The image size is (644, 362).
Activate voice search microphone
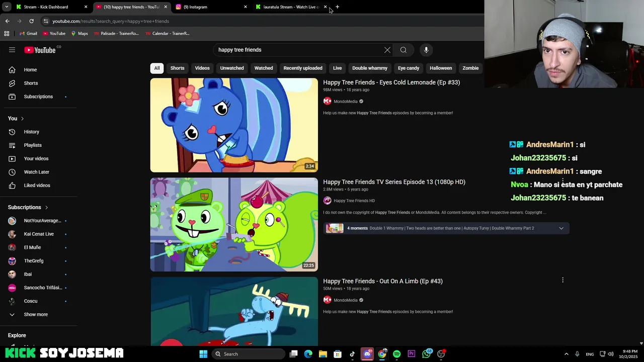point(426,50)
